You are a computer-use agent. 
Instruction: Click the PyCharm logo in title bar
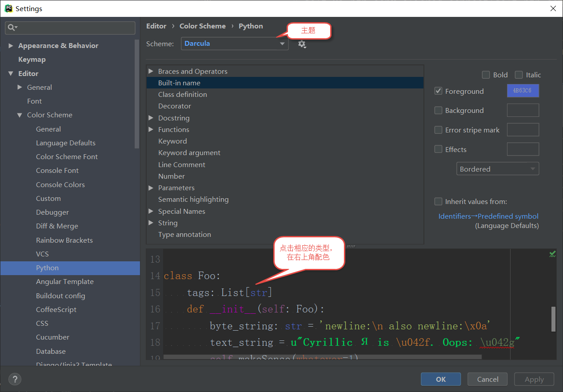(8, 8)
